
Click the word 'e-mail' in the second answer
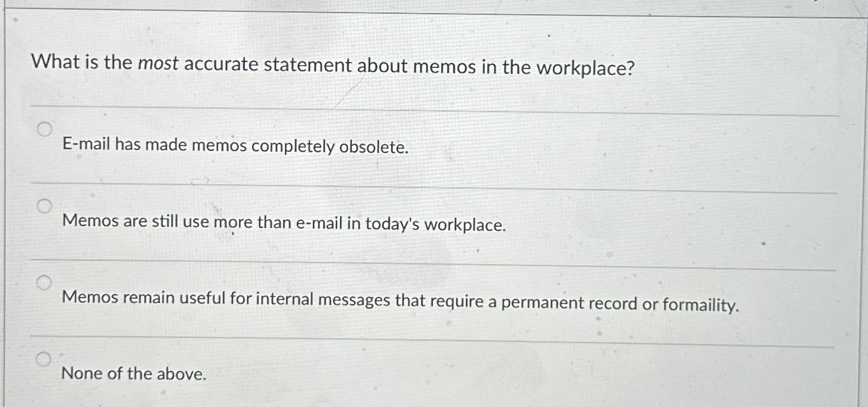tap(319, 222)
